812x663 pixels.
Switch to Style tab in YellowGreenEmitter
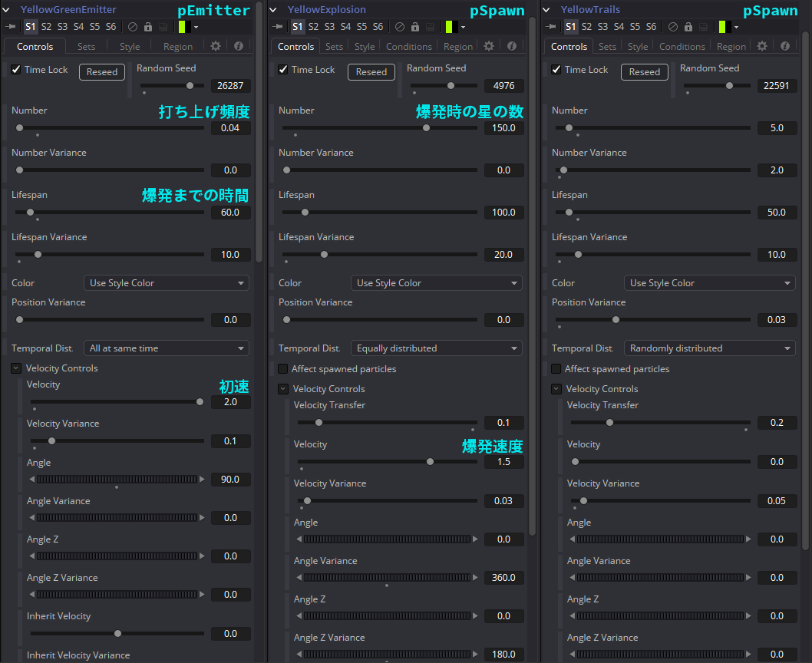[130, 47]
